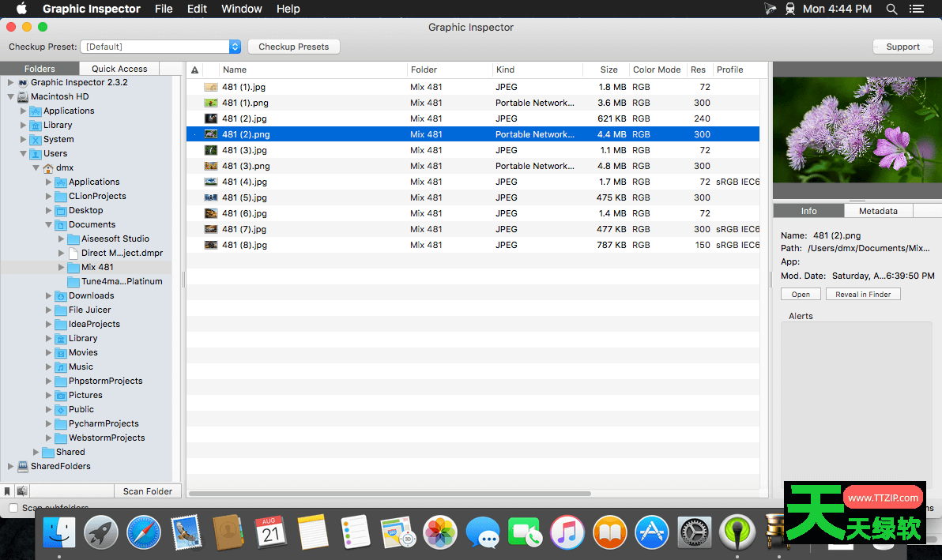Click the Scan Folder button
The width and height of the screenshot is (942, 560).
(147, 491)
